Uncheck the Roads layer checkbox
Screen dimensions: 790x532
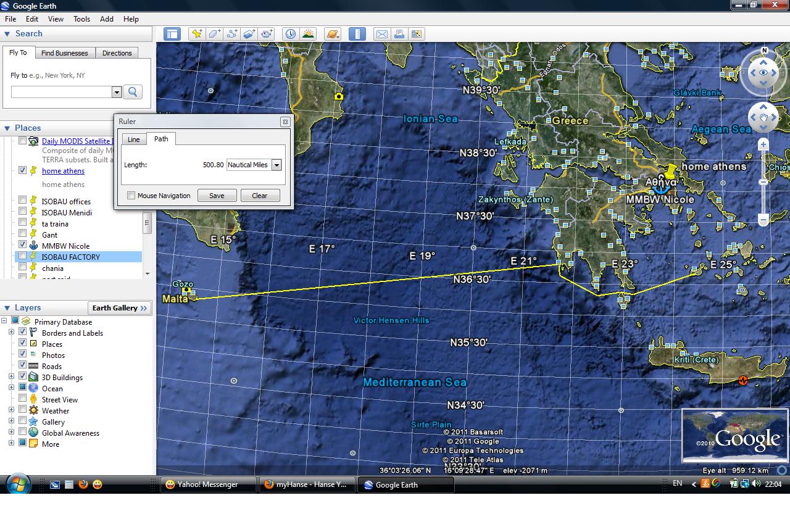(23, 366)
